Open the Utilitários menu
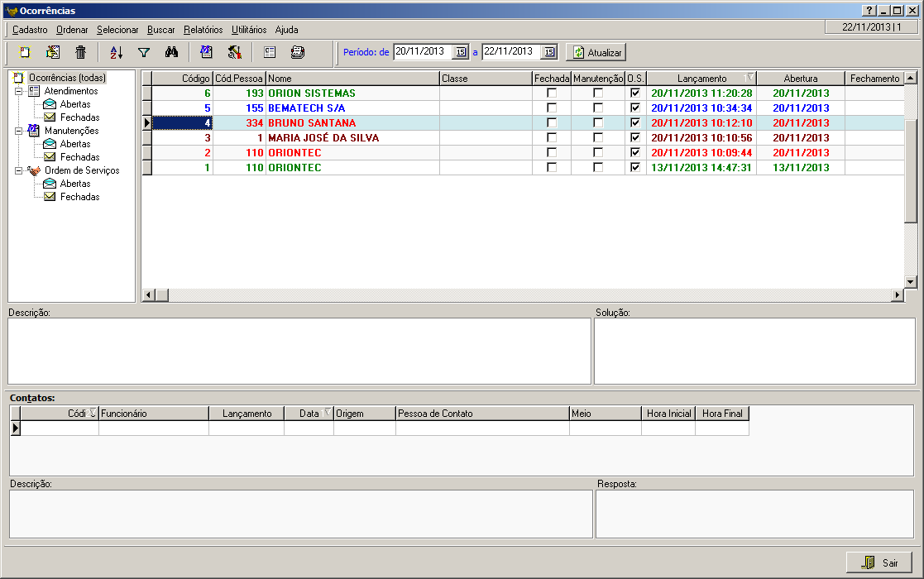Screen dimensions: 924x579 (249, 30)
